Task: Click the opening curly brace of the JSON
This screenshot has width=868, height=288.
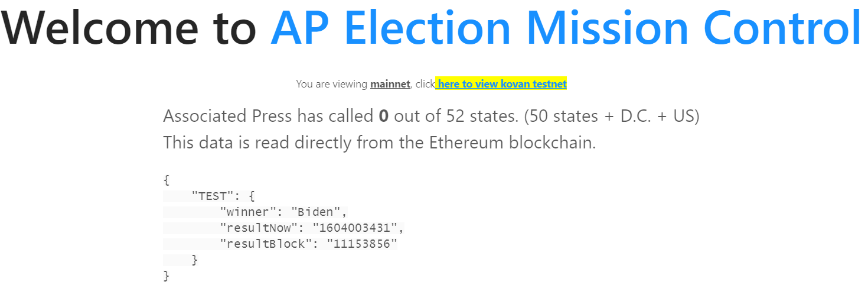Action: click(167, 180)
